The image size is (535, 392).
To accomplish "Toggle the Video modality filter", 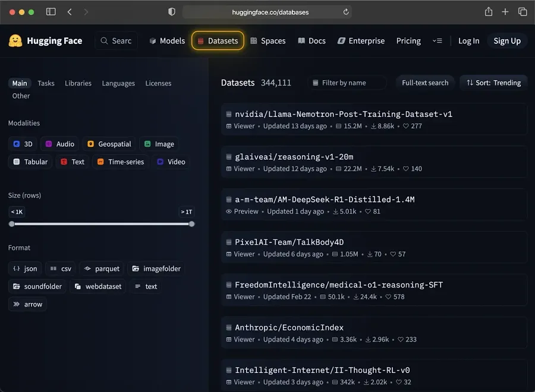I will click(x=171, y=162).
